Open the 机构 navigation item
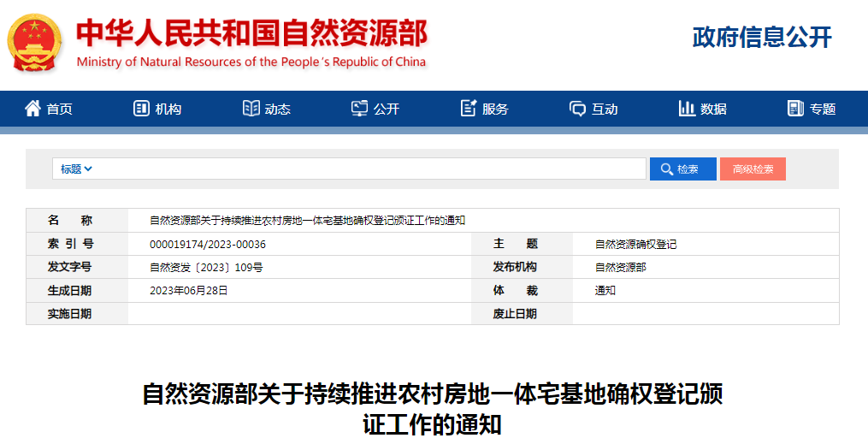Screen dimensions: 868x444 pos(157,109)
